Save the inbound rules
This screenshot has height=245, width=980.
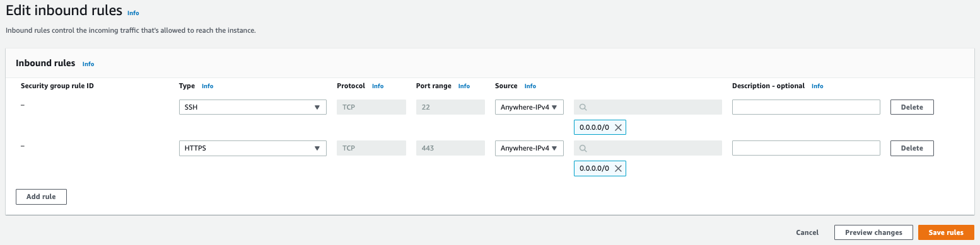[x=946, y=232]
